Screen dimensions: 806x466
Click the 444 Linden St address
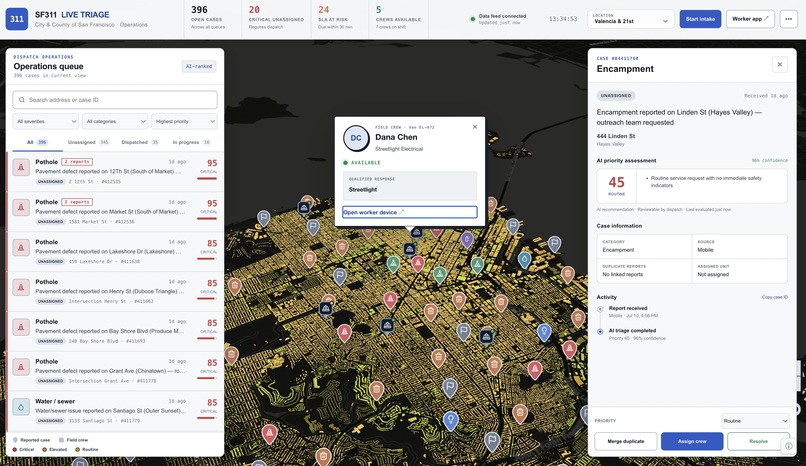615,136
